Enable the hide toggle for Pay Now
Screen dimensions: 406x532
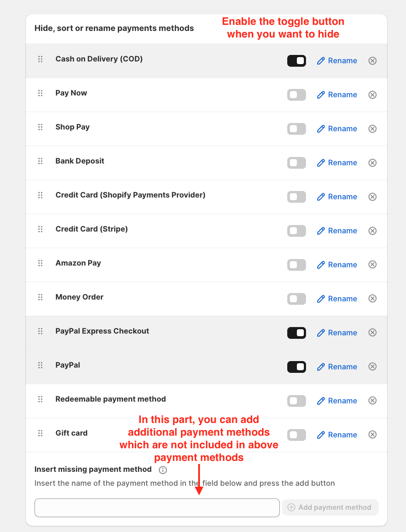pyautogui.click(x=296, y=95)
